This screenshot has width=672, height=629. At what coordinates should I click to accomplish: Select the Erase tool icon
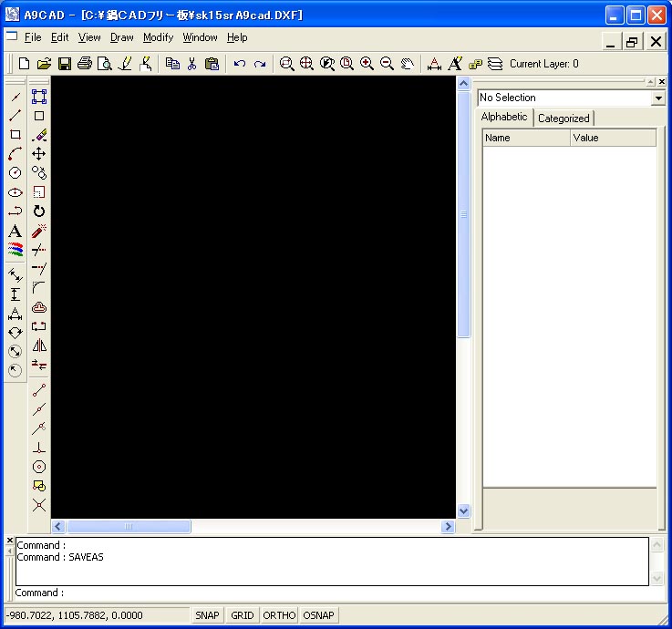(x=39, y=135)
